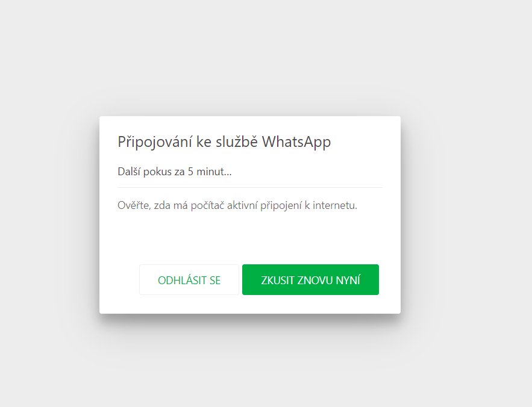Screen dimensions: 532x407
Task: Click the word ODHLÁSIT on the white button
Action: point(182,280)
